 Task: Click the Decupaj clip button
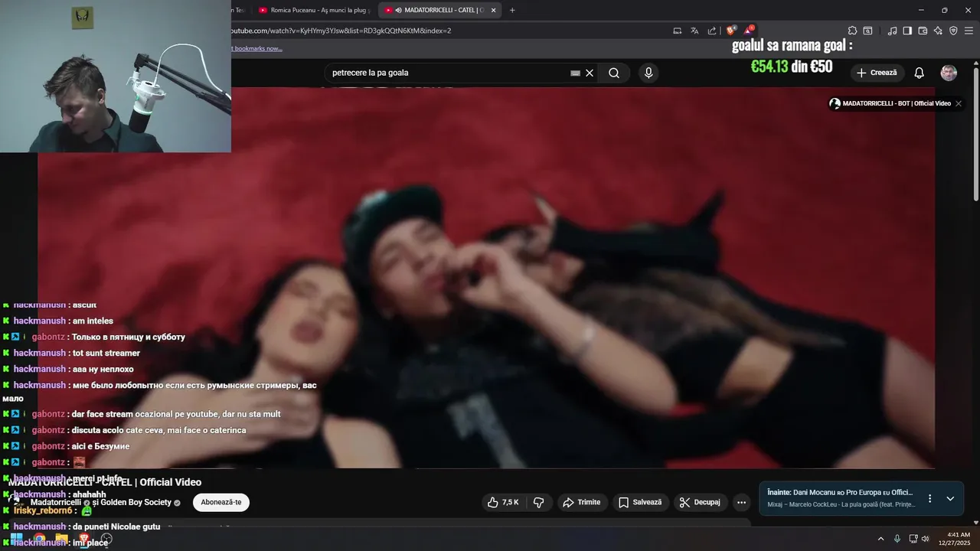click(700, 502)
